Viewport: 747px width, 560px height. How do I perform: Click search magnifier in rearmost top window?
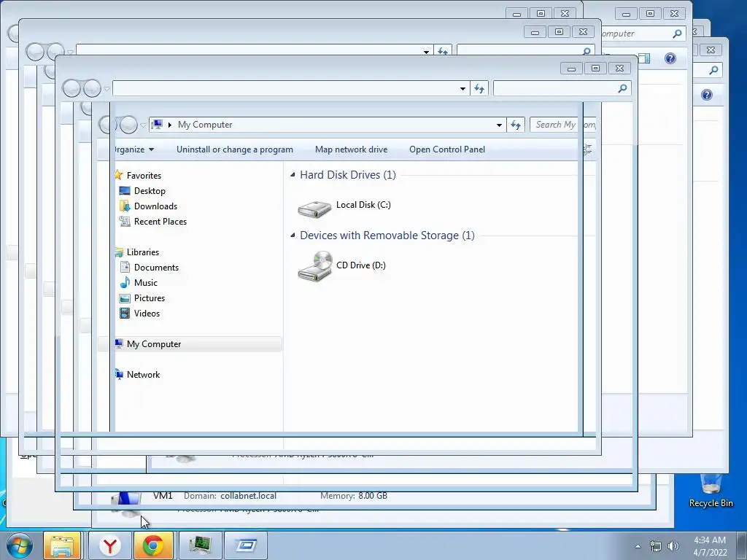677,34
